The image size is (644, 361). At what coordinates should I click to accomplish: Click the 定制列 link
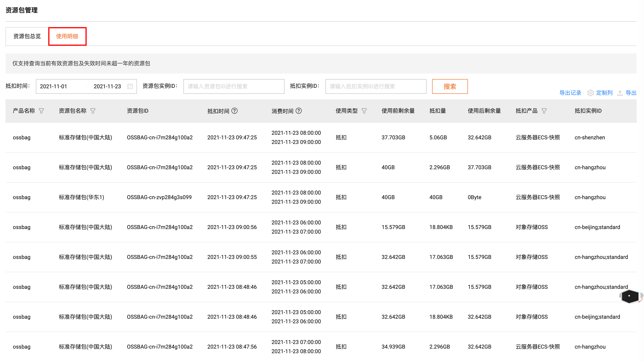pos(604,93)
